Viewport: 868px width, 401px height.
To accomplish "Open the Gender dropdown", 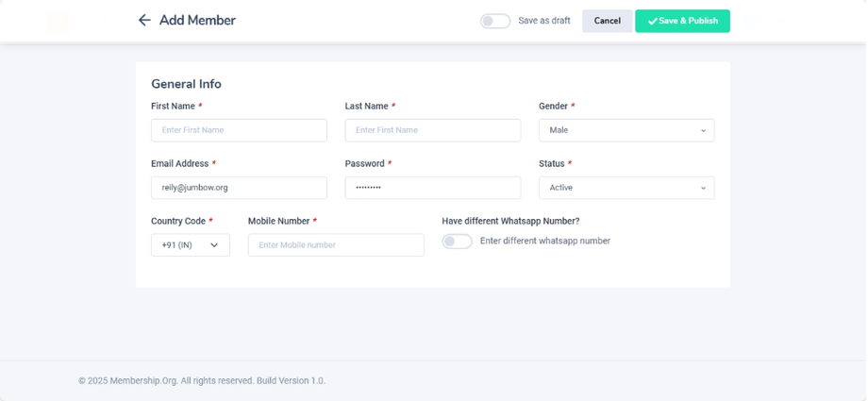I will click(x=626, y=130).
